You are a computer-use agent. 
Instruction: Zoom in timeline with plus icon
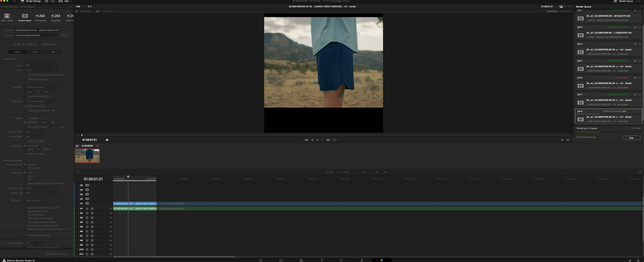pyautogui.click(x=386, y=172)
